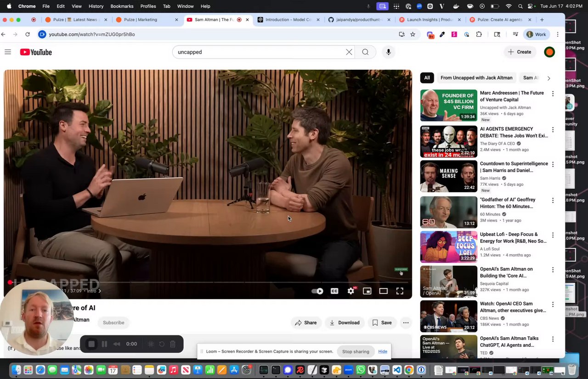Viewport: 588px width, 379px height.
Task: Open the Geoffrey Hinton 60 Minutes thumbnail
Action: pyautogui.click(x=449, y=212)
